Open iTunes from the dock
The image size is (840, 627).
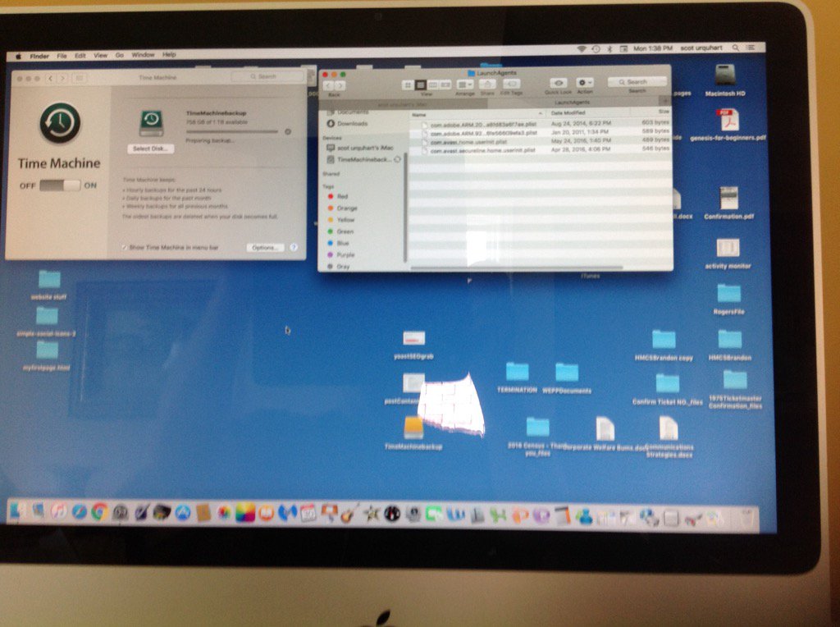(x=58, y=512)
